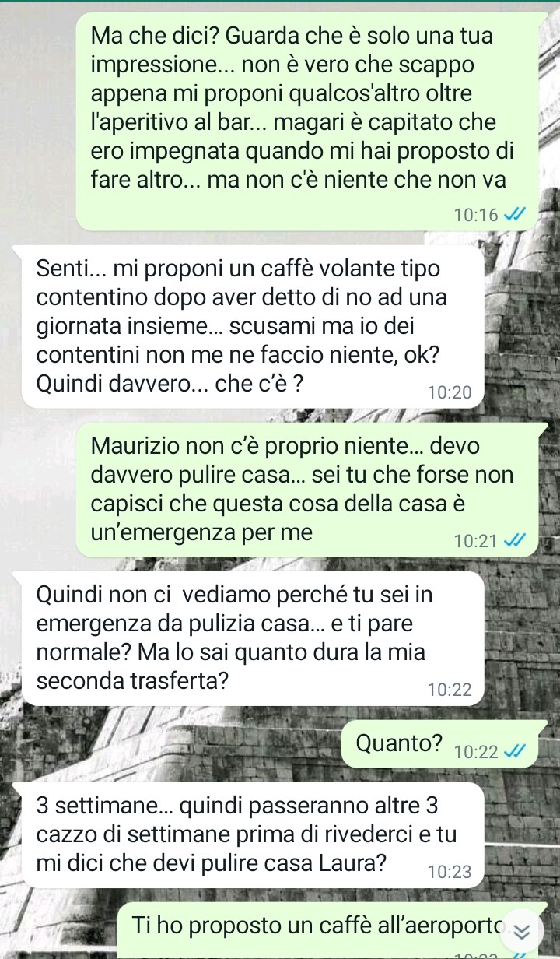Image resolution: width=560 pixels, height=959 pixels.
Task: Tap the 10:22 timestamp under 'seconda trasferta?'
Action: tap(450, 690)
